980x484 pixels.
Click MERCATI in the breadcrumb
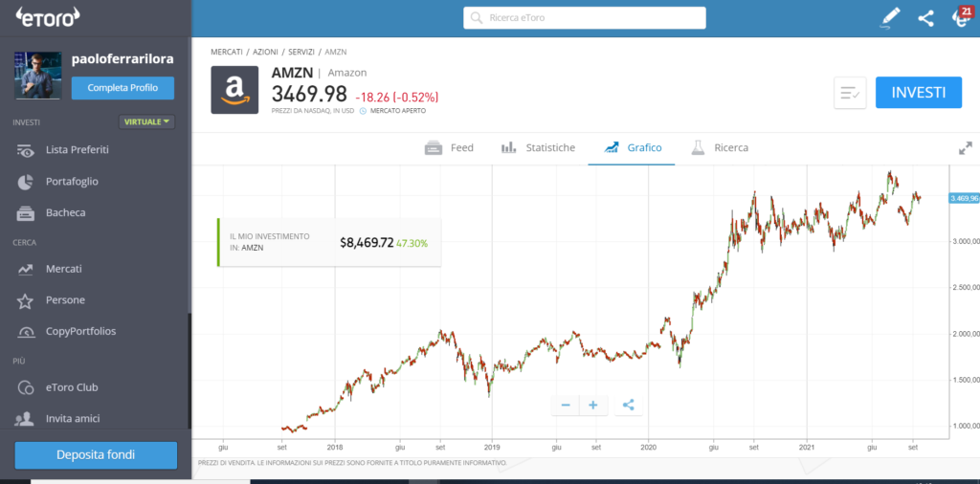click(227, 52)
